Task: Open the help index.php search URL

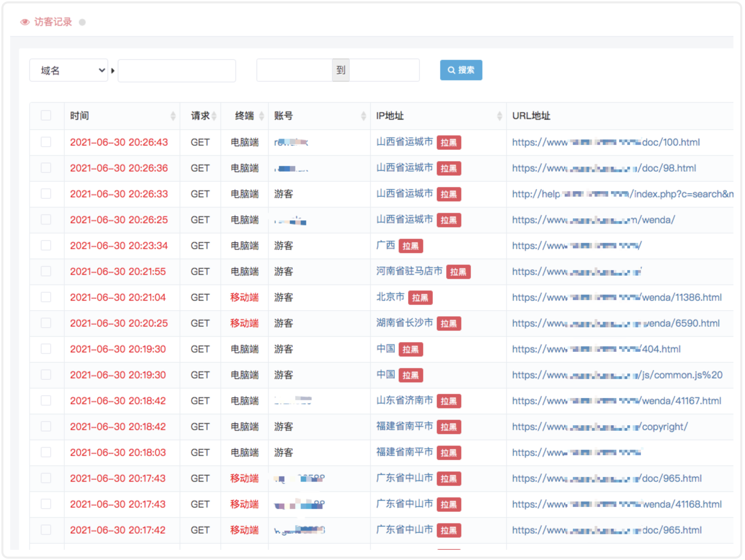Action: [623, 194]
